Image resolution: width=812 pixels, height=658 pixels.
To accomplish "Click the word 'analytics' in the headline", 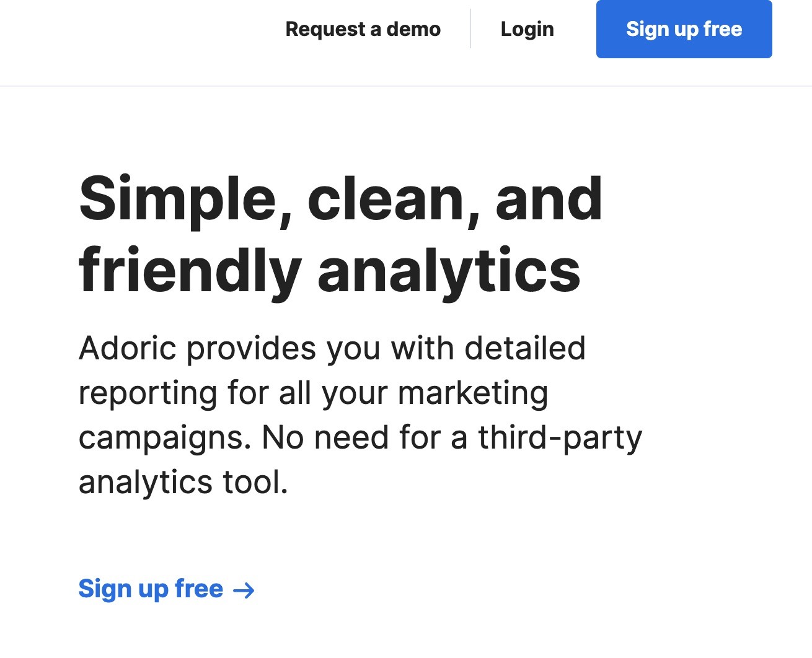I will [x=449, y=271].
